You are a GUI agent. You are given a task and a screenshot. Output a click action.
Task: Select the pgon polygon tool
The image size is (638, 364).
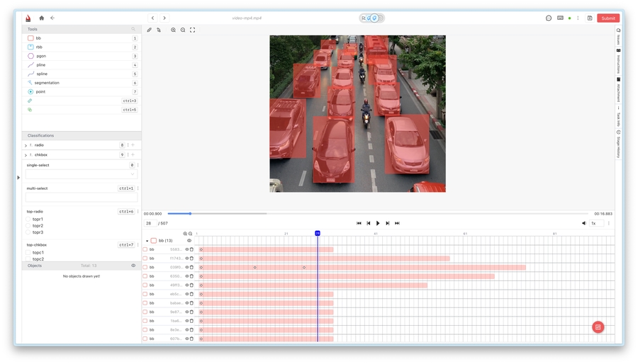tap(41, 56)
